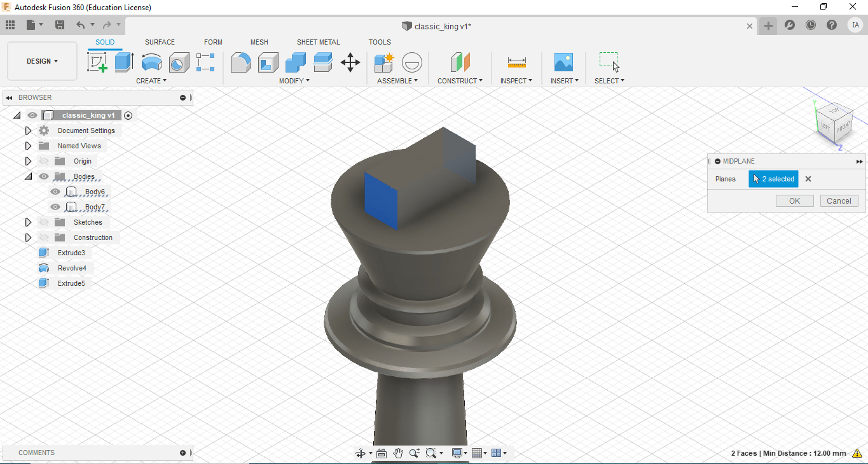This screenshot has width=868, height=464.
Task: Switch to the MESH tab
Action: click(259, 42)
